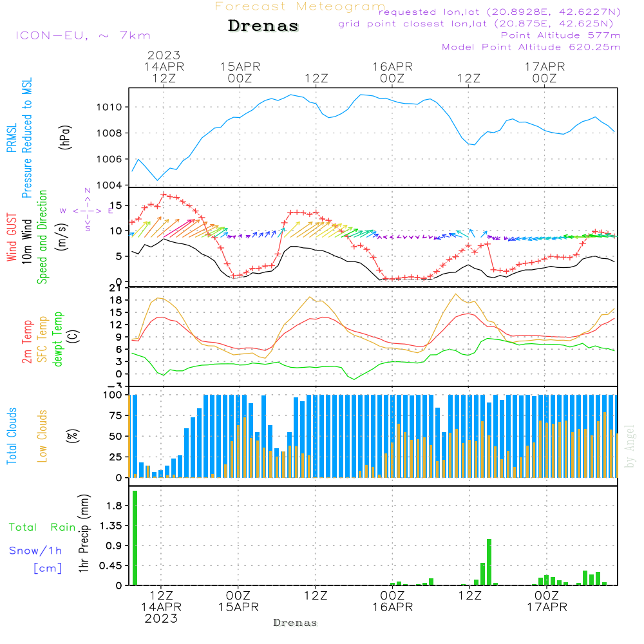The width and height of the screenshot is (644, 644).
Task: Select the 15APR 00Z top axis label
Action: point(240,72)
